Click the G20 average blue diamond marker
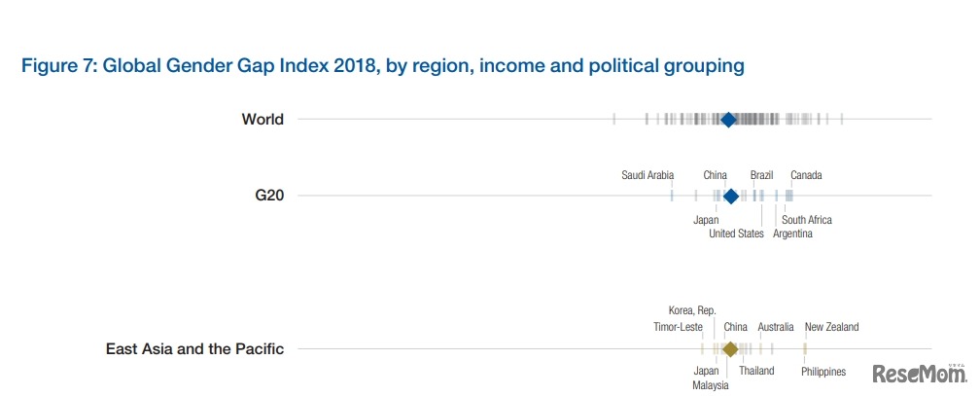 pos(731,196)
